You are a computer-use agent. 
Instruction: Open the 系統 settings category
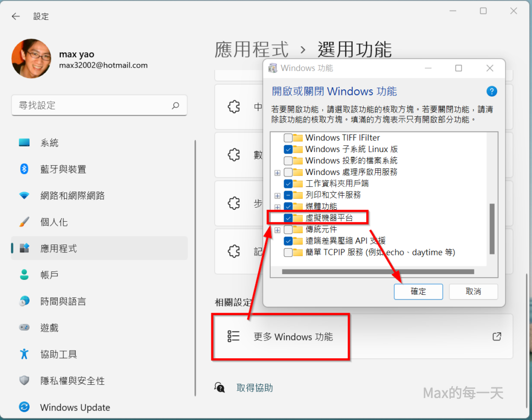coord(99,143)
